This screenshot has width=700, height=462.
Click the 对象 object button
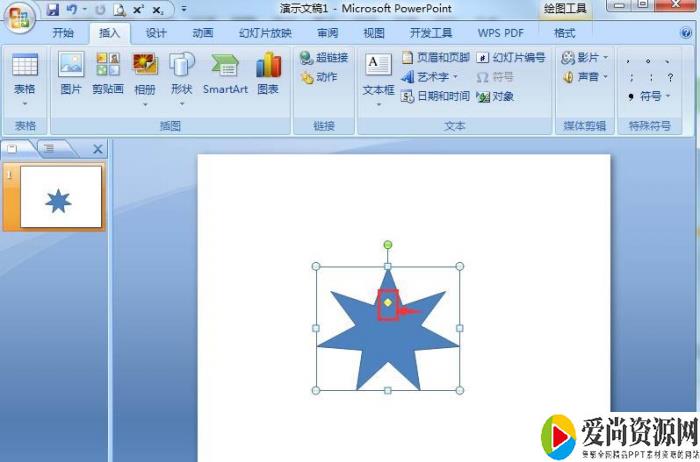point(496,96)
